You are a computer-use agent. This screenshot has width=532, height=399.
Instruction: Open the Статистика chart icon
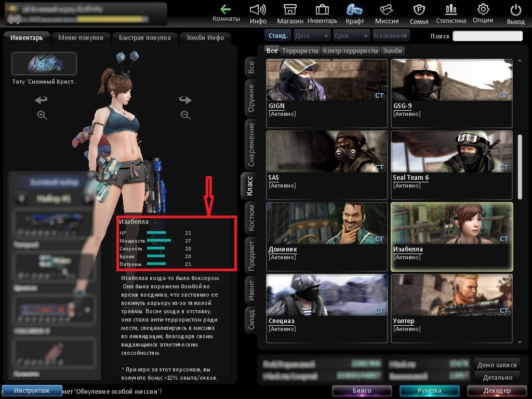point(451,14)
